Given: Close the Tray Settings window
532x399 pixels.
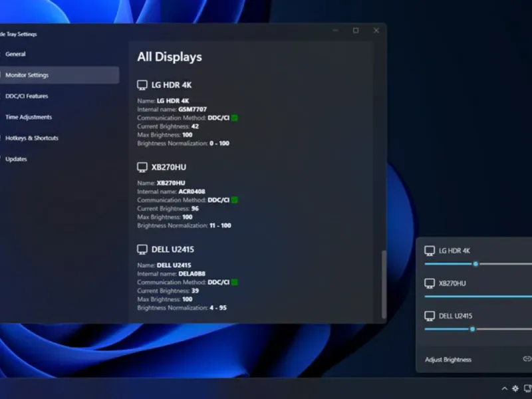Looking at the screenshot, I should tap(376, 31).
